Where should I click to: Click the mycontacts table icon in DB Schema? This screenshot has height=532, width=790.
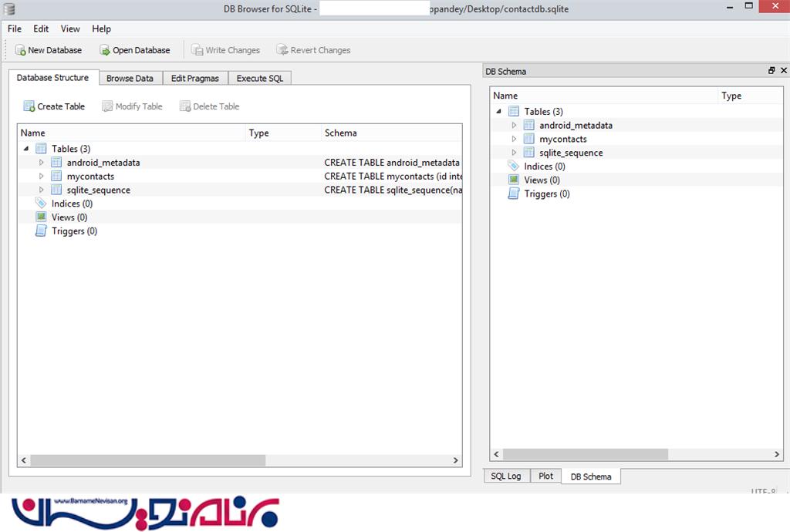point(528,139)
